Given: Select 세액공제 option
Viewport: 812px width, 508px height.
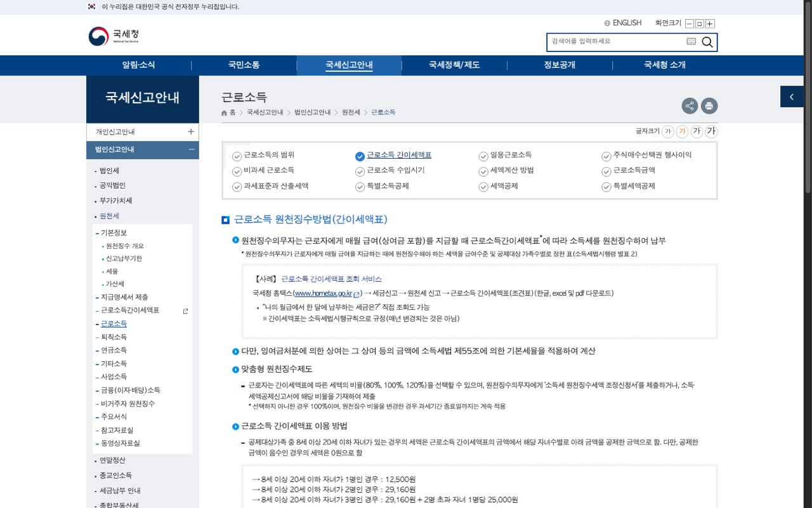Looking at the screenshot, I should coord(498,186).
